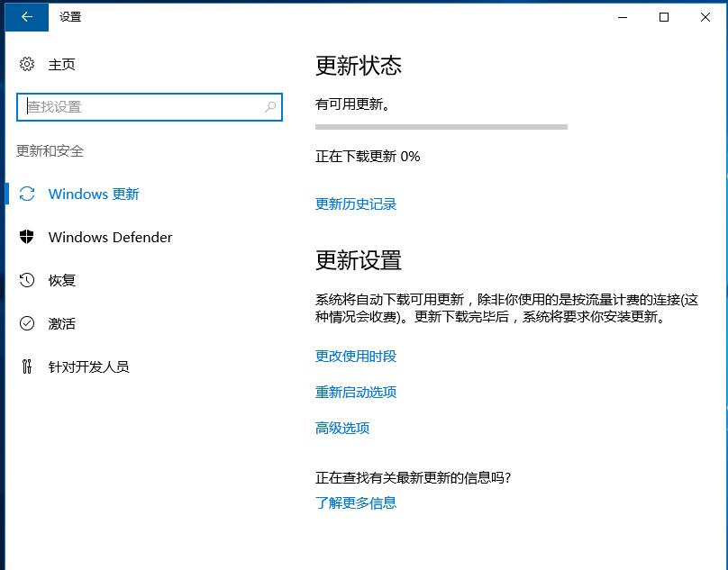Viewport: 728px width, 570px height.
Task: Click the Windows Defender shield icon
Action: click(27, 237)
